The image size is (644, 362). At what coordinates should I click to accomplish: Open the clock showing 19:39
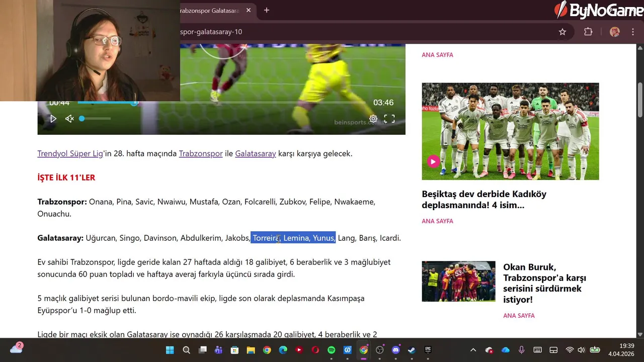coord(621,350)
